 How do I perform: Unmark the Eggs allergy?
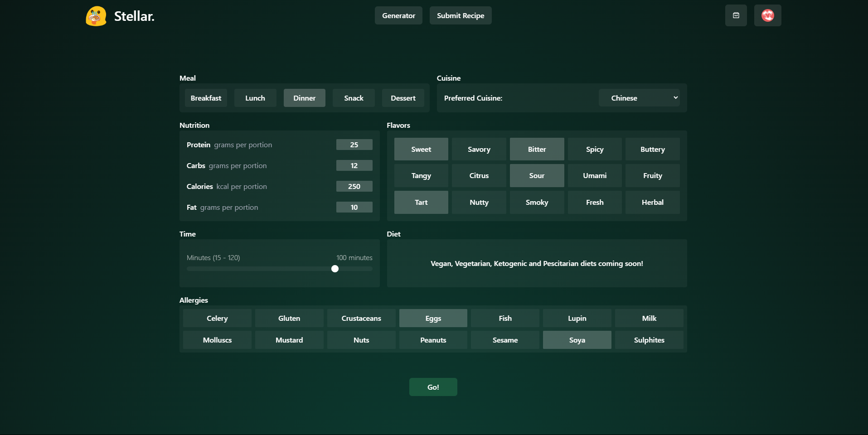(433, 318)
